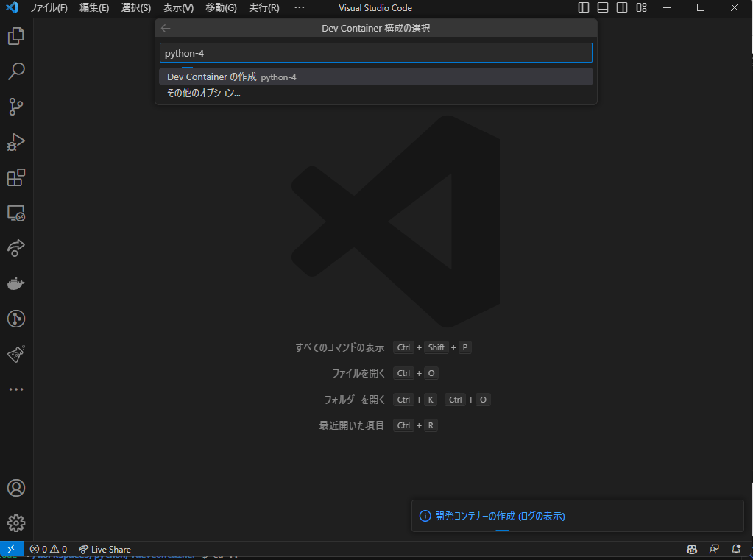Open the Search view icon

click(16, 71)
